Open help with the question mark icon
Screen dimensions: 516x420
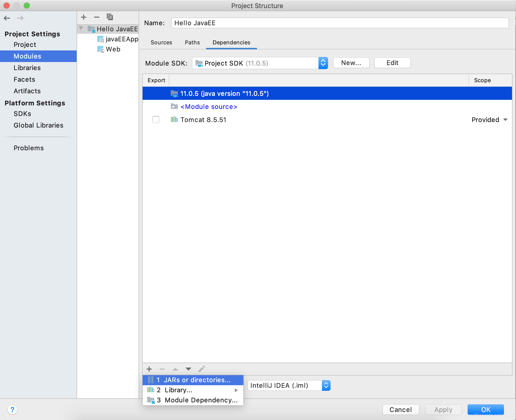tap(12, 410)
